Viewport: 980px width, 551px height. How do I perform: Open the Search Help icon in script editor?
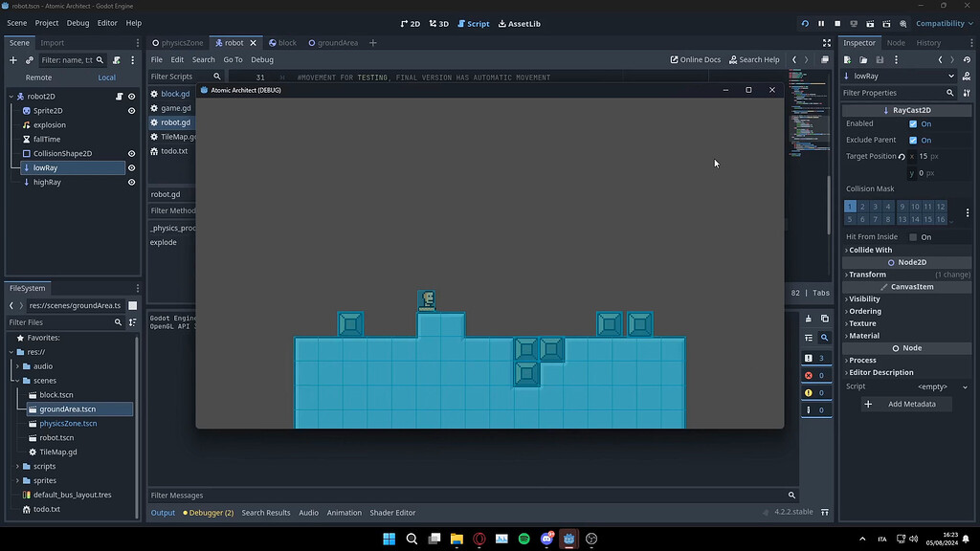(754, 59)
